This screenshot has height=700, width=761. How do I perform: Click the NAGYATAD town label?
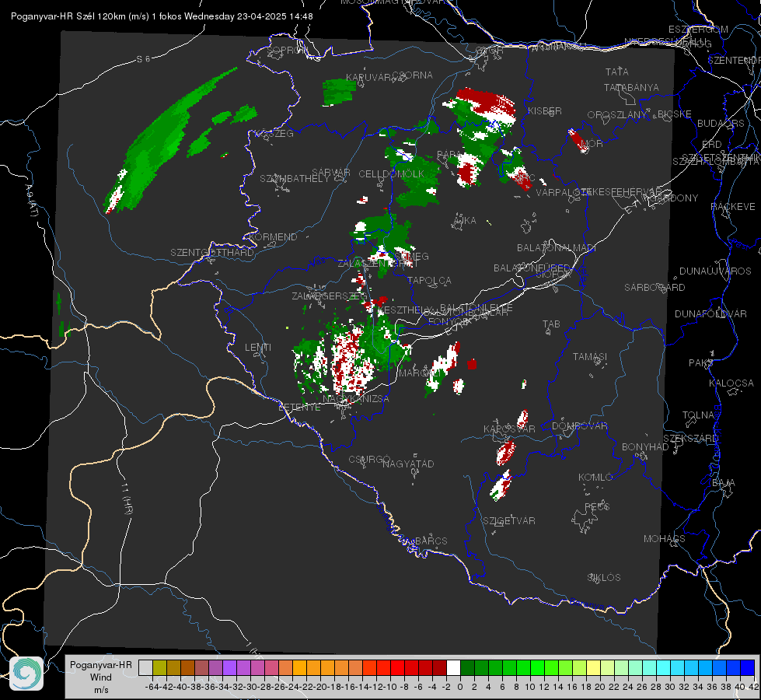408,464
